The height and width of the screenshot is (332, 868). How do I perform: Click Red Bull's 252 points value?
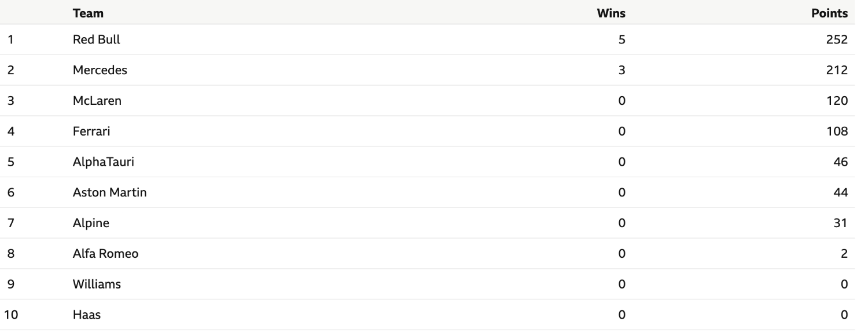click(837, 40)
